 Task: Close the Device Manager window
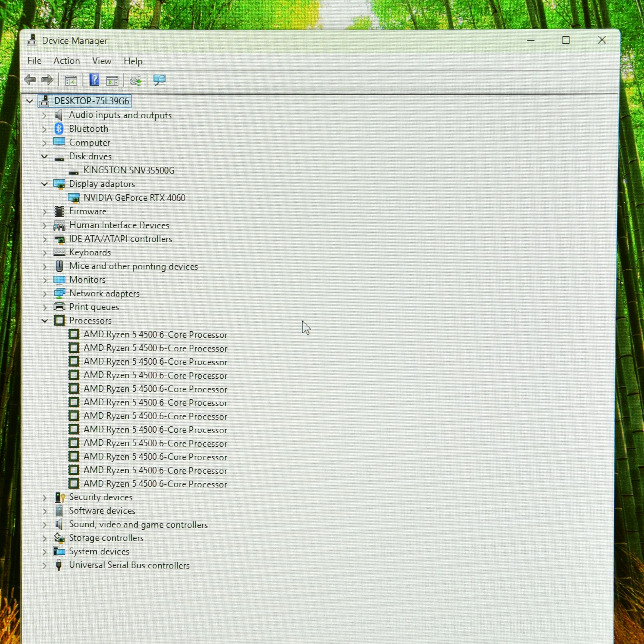tap(602, 40)
